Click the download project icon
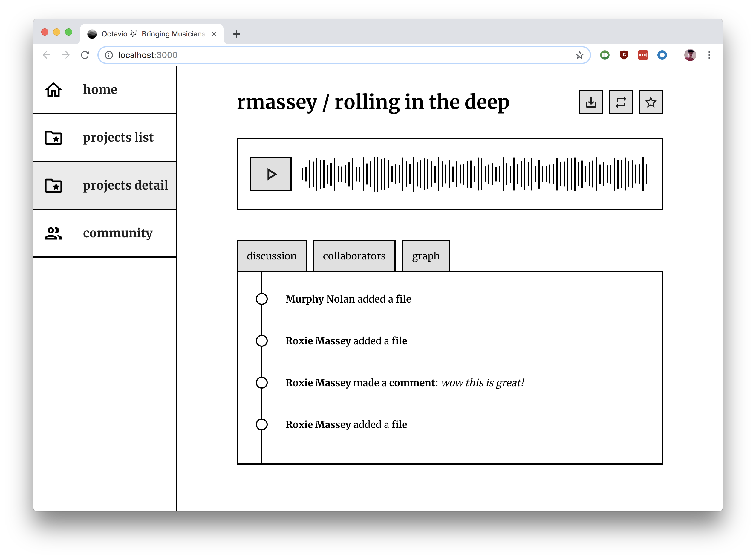 (x=590, y=102)
